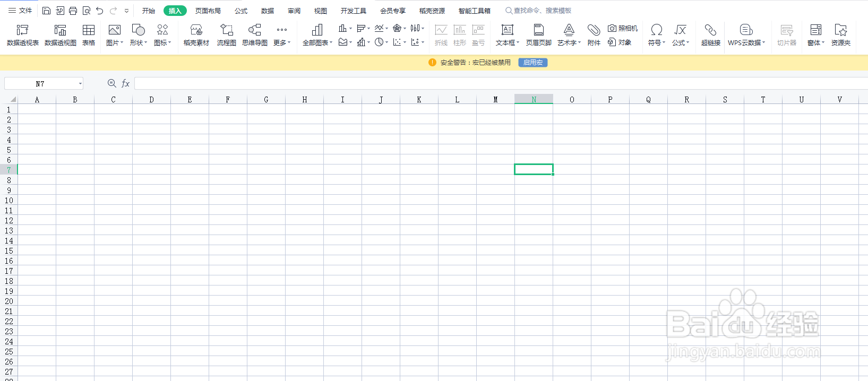
Task: Insert line sparkline (折线)
Action: [x=441, y=36]
